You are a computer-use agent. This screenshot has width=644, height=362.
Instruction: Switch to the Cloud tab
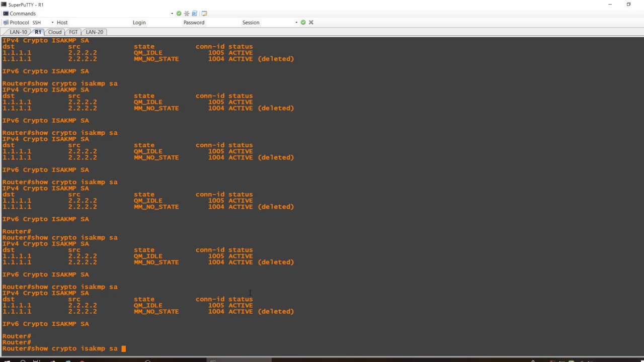point(55,32)
